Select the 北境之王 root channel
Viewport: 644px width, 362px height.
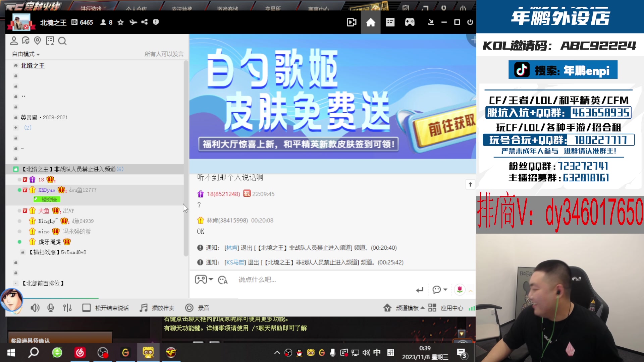(33, 66)
